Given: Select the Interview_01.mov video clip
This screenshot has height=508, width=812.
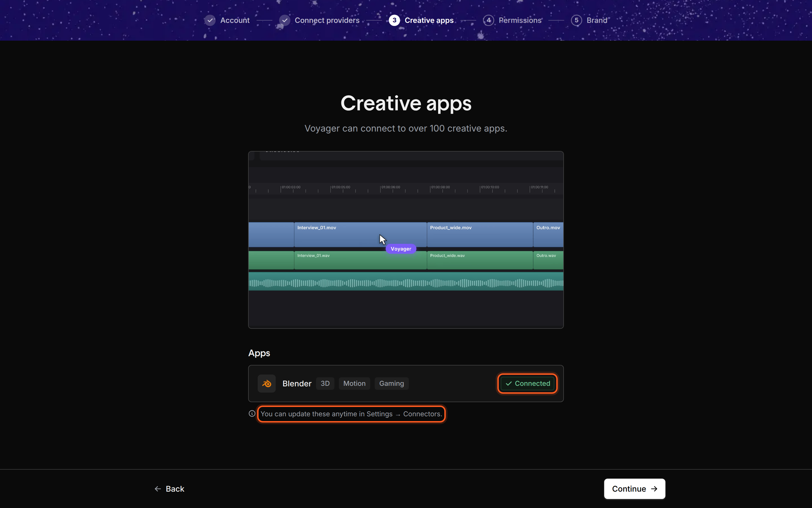Looking at the screenshot, I should point(360,235).
